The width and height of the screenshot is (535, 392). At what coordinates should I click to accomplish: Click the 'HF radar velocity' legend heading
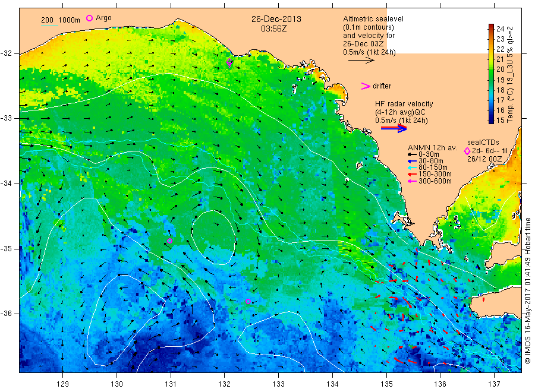[x=404, y=103]
